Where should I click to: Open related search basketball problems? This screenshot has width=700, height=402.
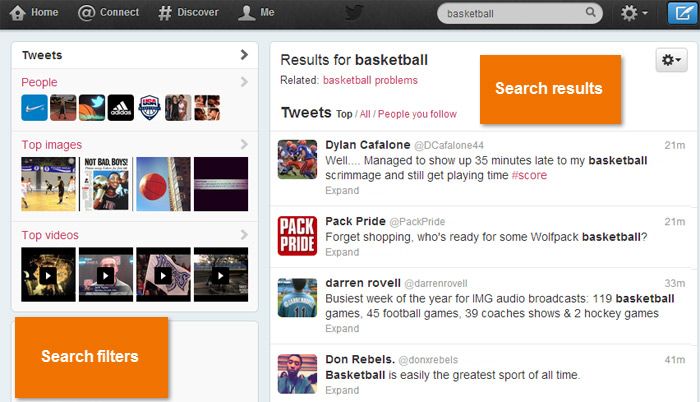(371, 80)
